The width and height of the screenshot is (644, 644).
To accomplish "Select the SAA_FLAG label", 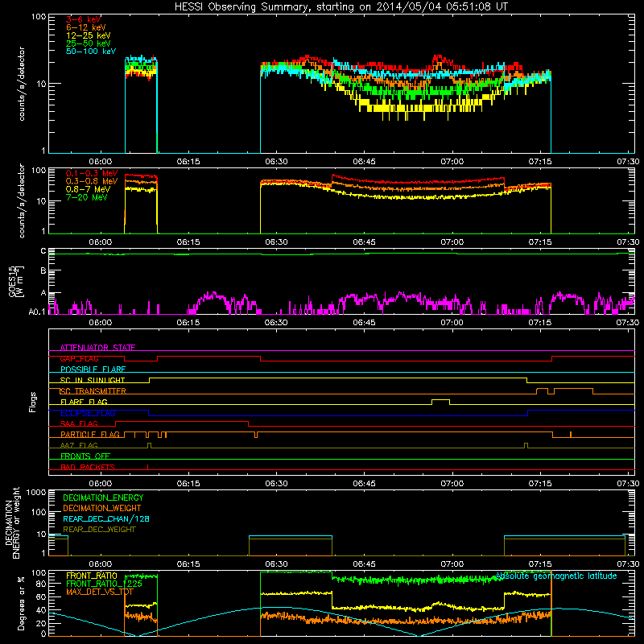I will coord(79,423).
